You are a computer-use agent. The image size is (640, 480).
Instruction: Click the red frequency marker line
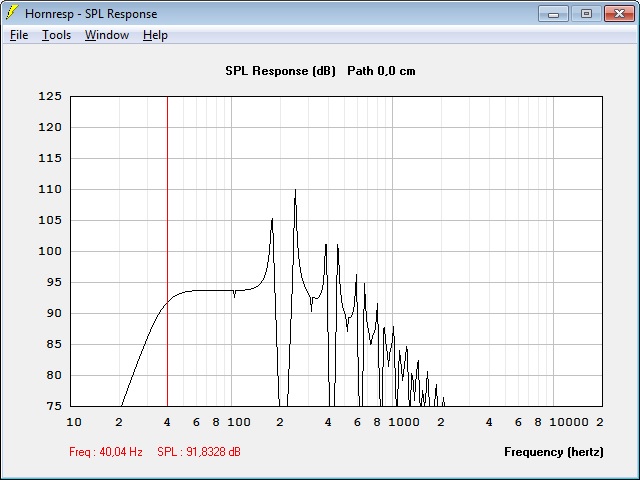[167, 251]
